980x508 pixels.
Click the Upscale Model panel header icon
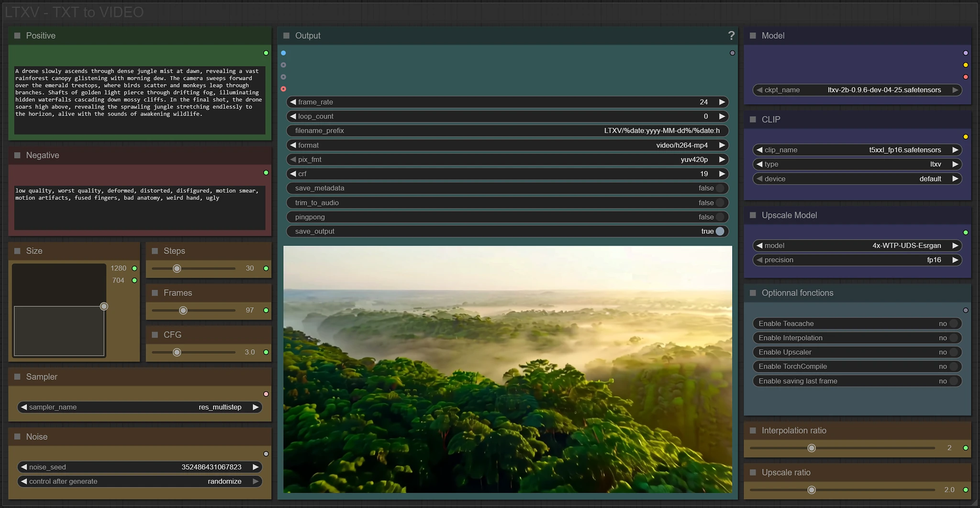753,215
